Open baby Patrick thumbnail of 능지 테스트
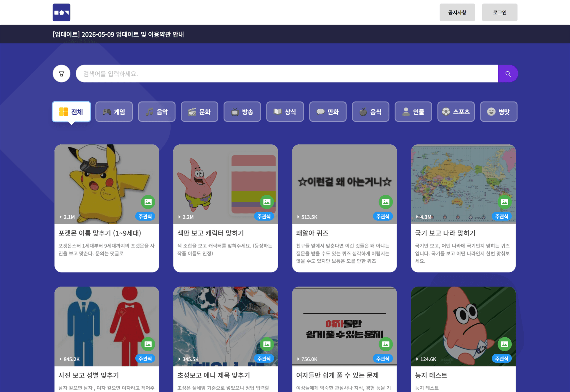The height and width of the screenshot is (392, 570). pos(463,326)
